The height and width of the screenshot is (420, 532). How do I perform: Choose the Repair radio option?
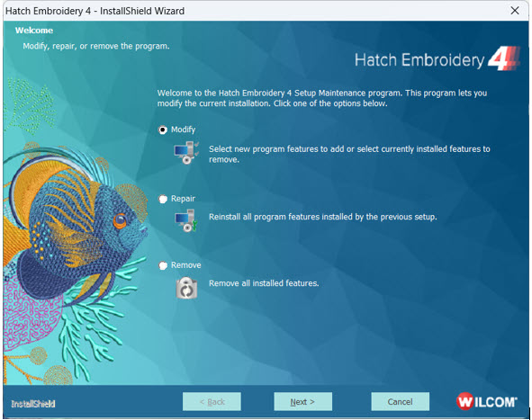pyautogui.click(x=163, y=199)
